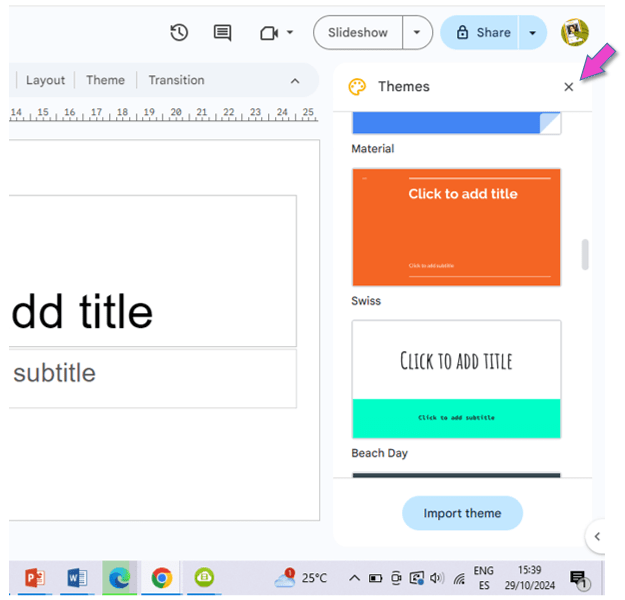Click the Slideshow button
This screenshot has height=600, width=625.
[x=358, y=32]
